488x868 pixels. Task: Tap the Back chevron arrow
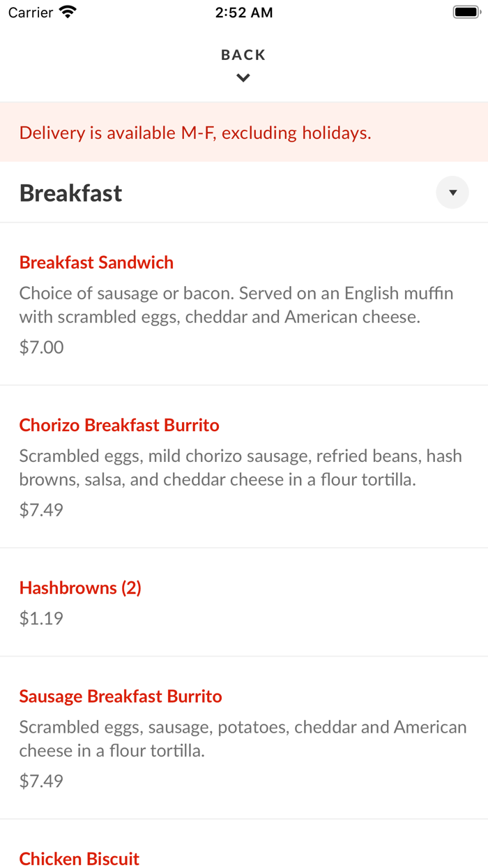[243, 78]
